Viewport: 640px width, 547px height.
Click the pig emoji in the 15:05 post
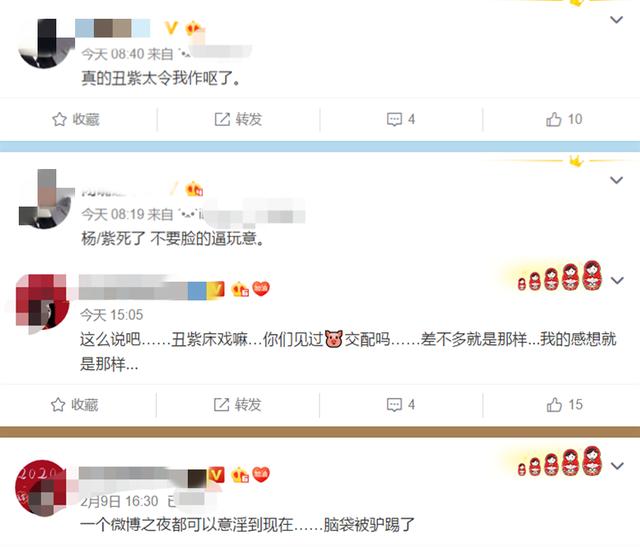click(x=334, y=339)
